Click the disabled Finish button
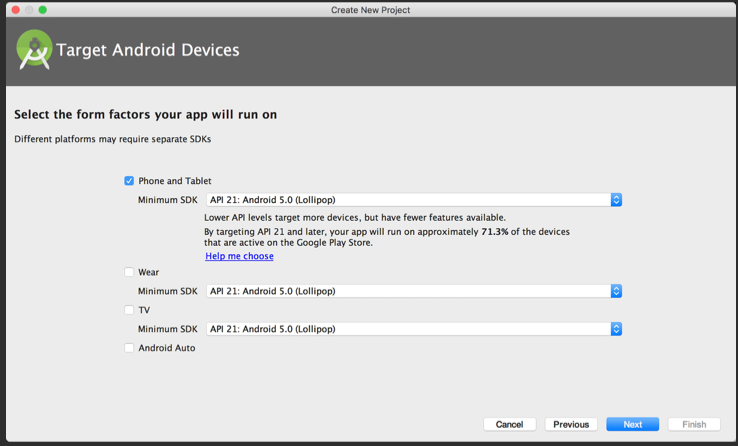Screen dimensions: 738x446 coord(694,424)
